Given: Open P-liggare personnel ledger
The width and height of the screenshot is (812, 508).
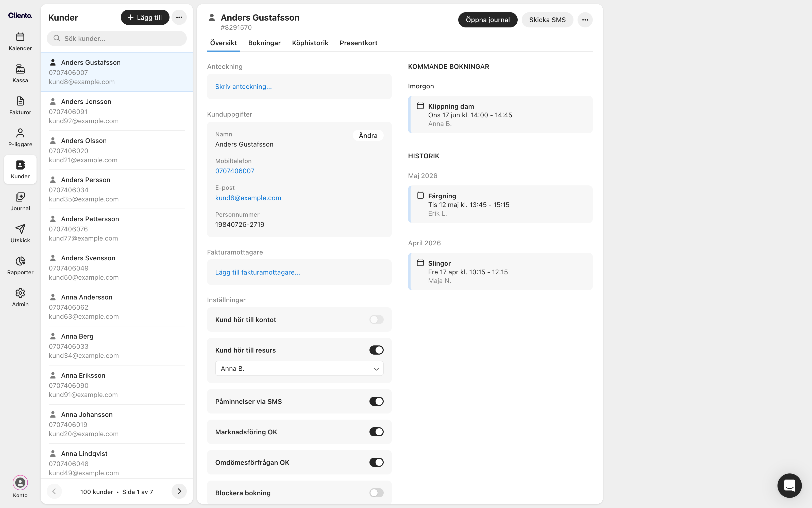Looking at the screenshot, I should [x=20, y=138].
